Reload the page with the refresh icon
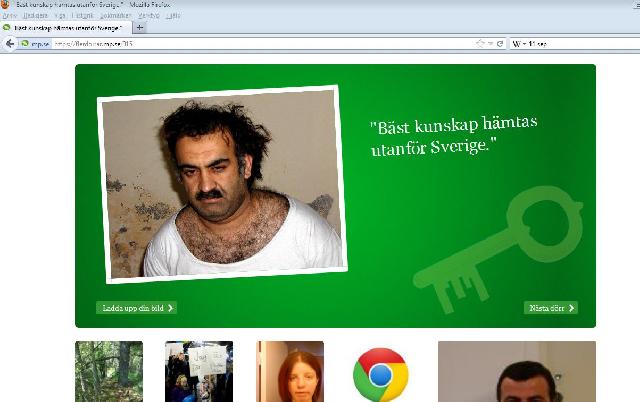Viewport: 640px width, 402px height. 500,44
